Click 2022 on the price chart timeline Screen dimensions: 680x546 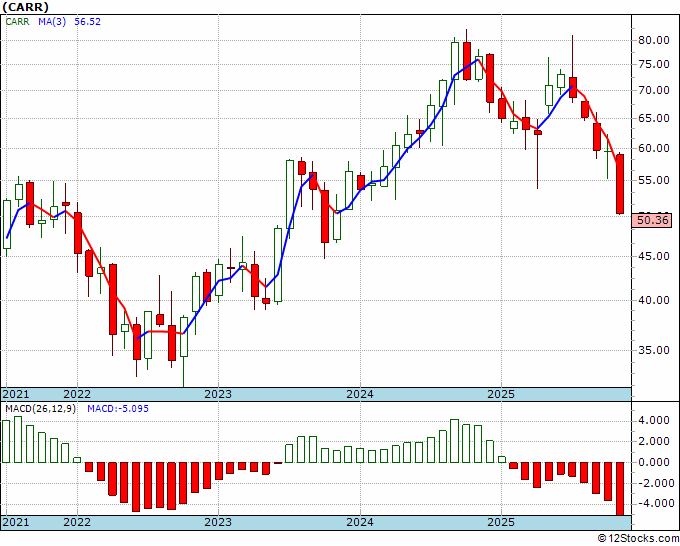pos(77,394)
